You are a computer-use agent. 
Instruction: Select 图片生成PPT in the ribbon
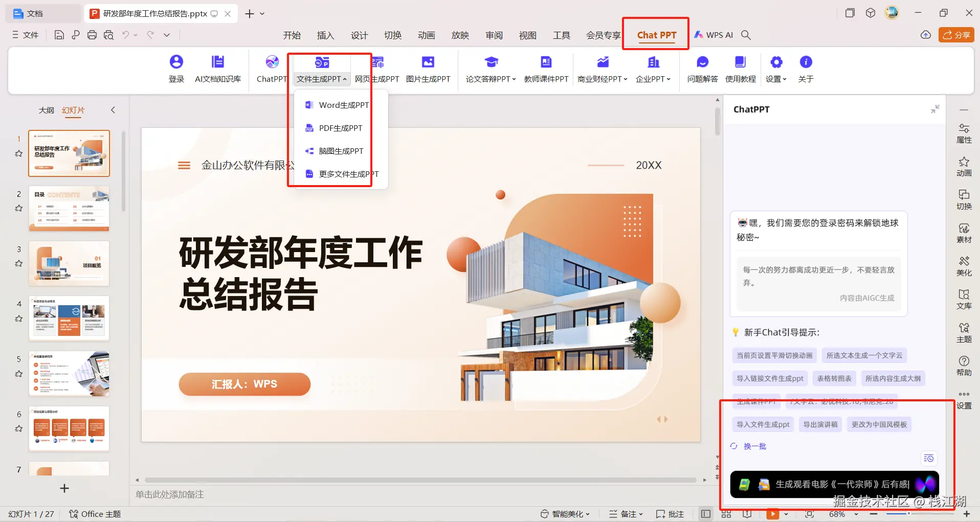[x=428, y=69]
